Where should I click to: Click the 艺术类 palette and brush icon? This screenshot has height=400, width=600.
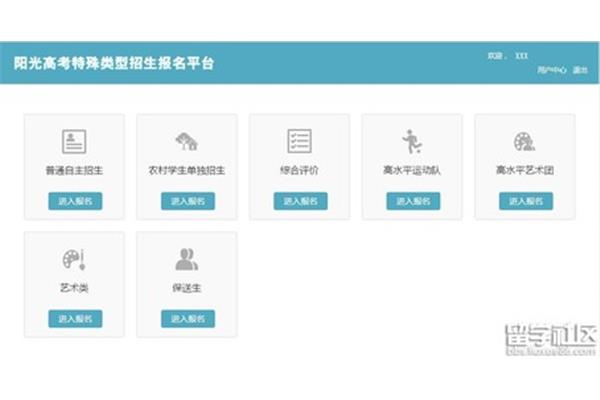(74, 259)
